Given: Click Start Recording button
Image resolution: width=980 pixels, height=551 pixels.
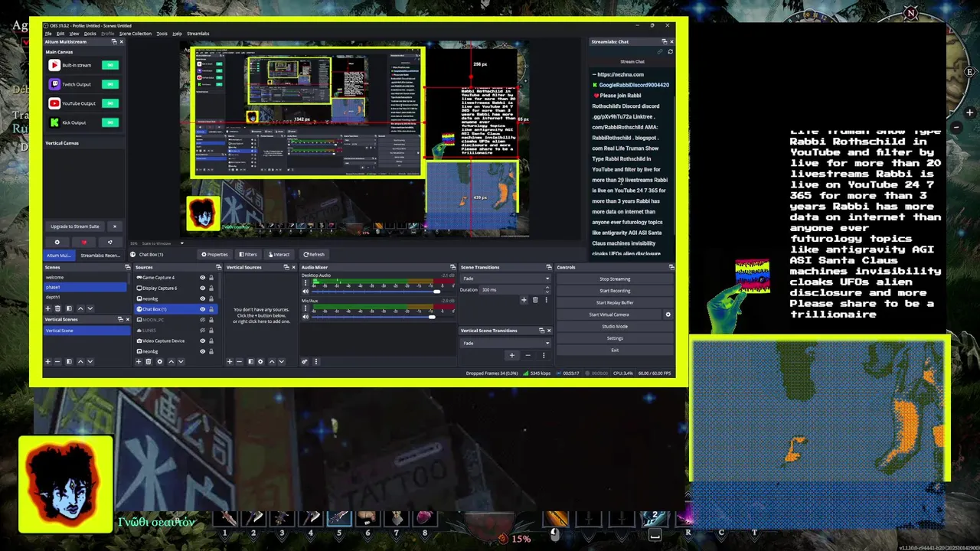Looking at the screenshot, I should pyautogui.click(x=615, y=291).
